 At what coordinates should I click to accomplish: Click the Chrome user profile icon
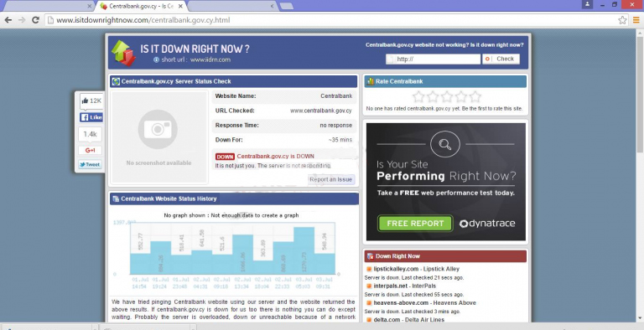pos(587,4)
